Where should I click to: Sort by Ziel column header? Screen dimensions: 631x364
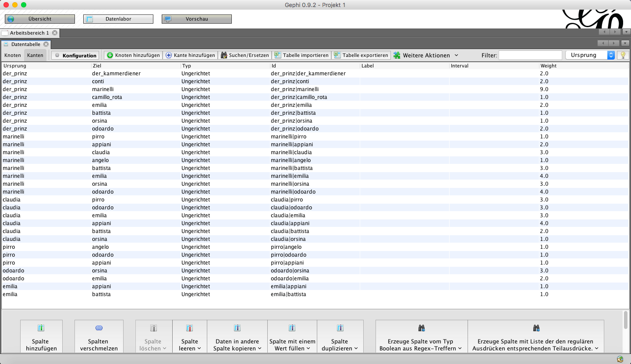[136, 66]
